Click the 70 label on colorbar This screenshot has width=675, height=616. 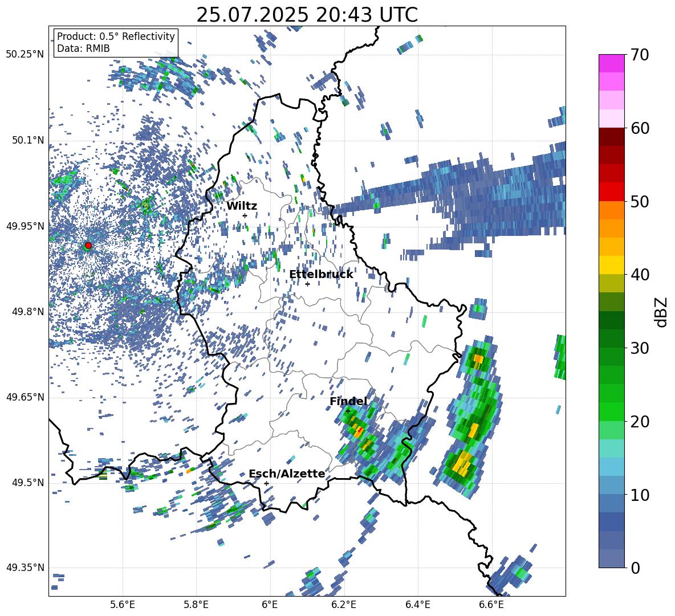pos(640,55)
